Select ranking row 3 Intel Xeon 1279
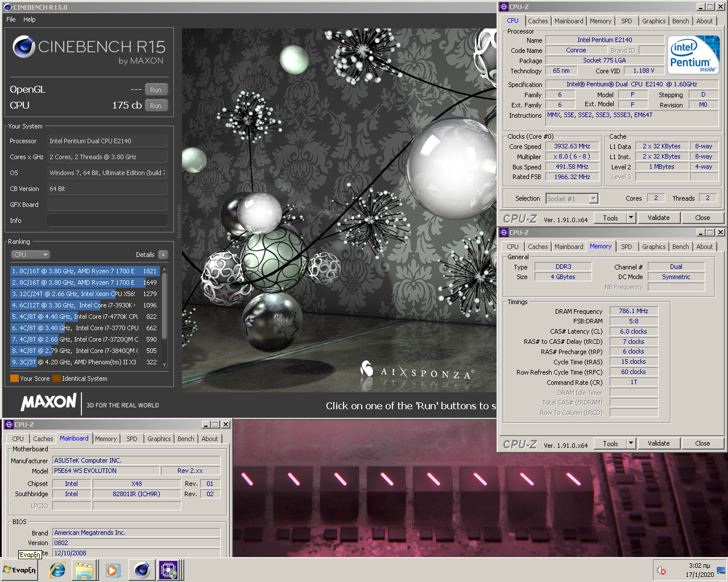 [85, 294]
